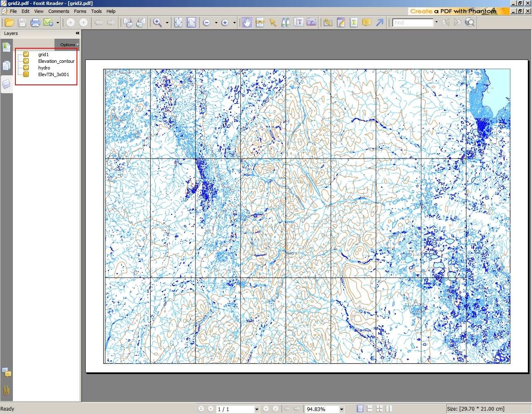Uncheck the grid1 layer visibility
The image size is (532, 414).
[x=26, y=55]
